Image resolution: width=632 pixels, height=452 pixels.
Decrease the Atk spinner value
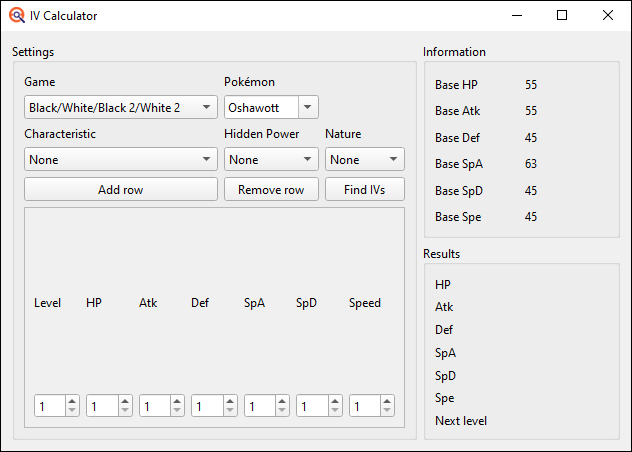tap(177, 410)
